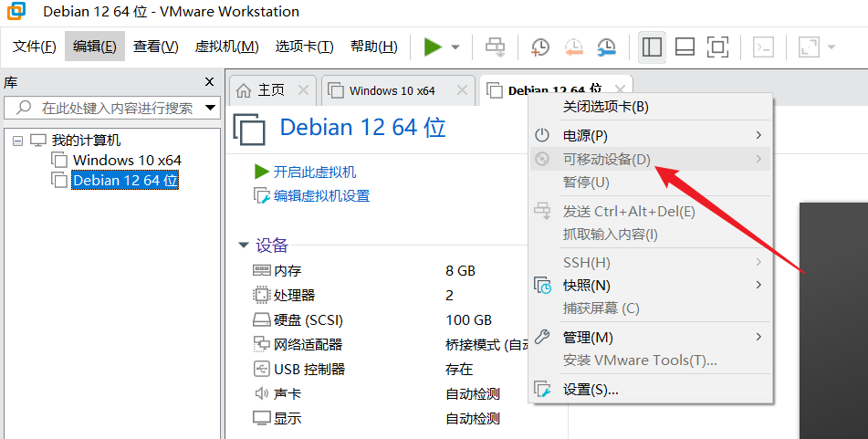Screen dimensions: 868x439
Task: Open 设置(S)... from the context menu
Action: (x=651, y=390)
